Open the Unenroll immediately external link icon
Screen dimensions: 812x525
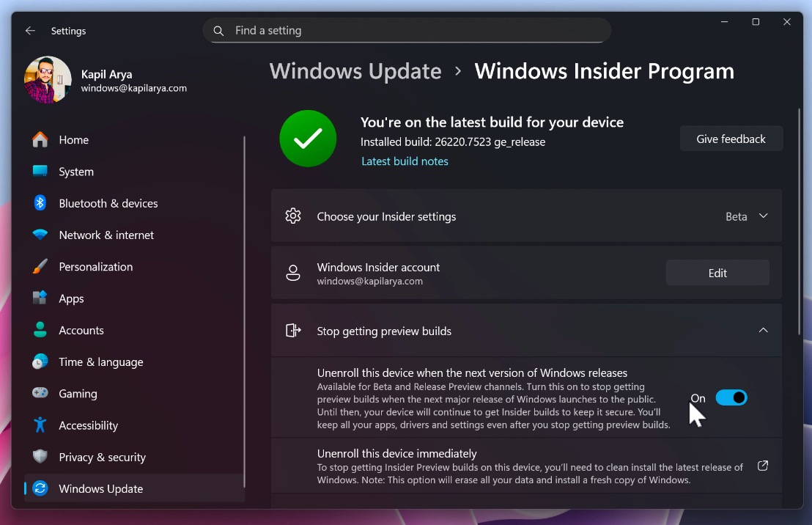[x=762, y=465]
